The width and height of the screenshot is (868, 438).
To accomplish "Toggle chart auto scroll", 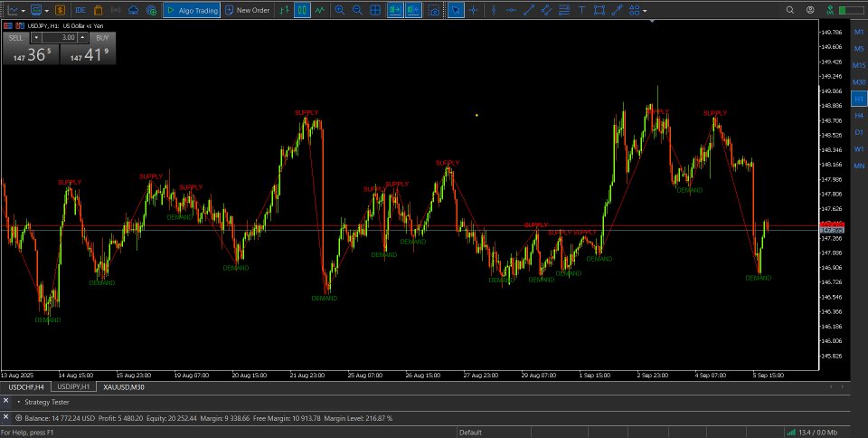I will 395,10.
